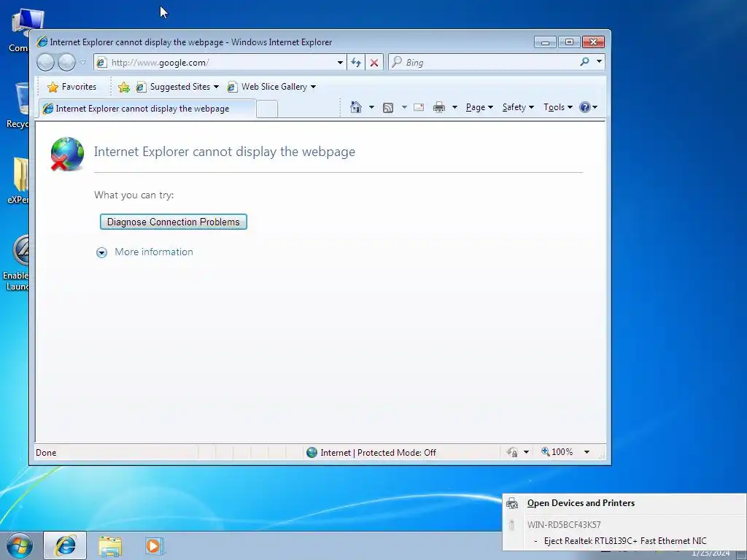This screenshot has width=747, height=560.
Task: Click the RSS Feeds icon
Action: coord(388,108)
